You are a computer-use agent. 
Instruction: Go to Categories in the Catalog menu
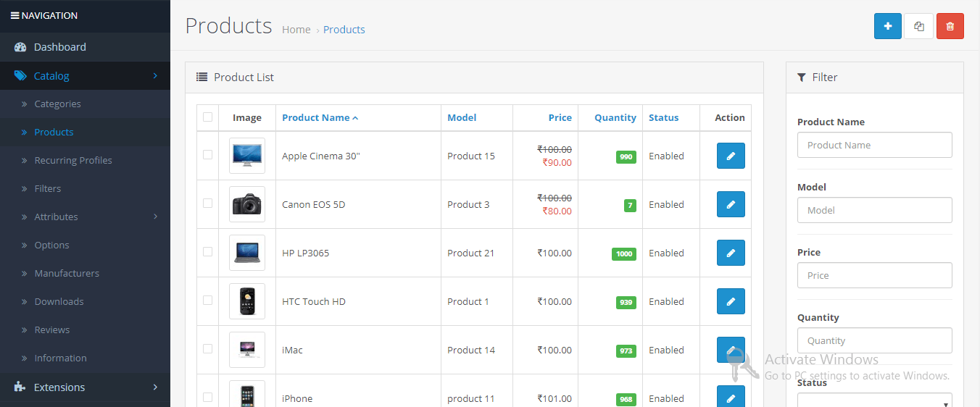pyautogui.click(x=57, y=104)
